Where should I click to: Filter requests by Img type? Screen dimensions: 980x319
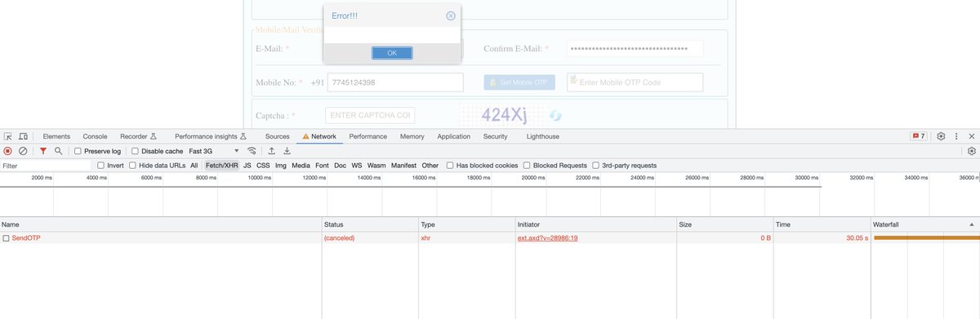coord(280,166)
